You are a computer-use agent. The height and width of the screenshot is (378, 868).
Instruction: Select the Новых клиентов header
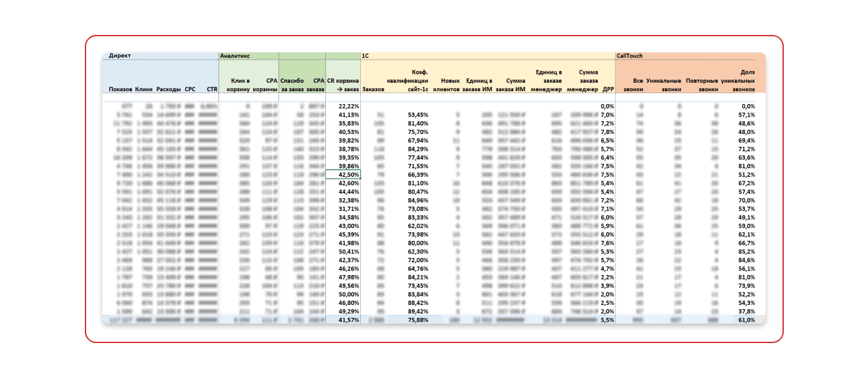click(446, 85)
